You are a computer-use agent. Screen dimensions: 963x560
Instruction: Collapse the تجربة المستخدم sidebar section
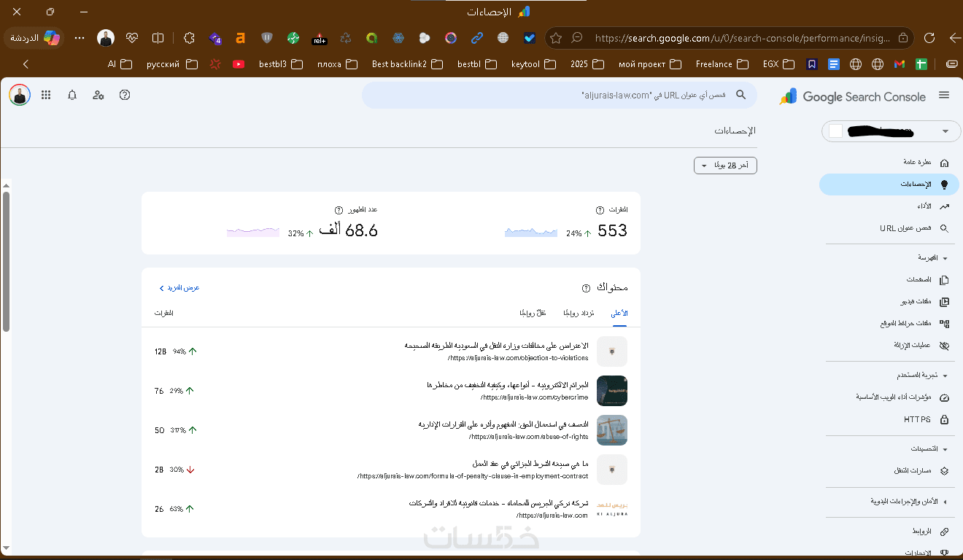pyautogui.click(x=945, y=376)
